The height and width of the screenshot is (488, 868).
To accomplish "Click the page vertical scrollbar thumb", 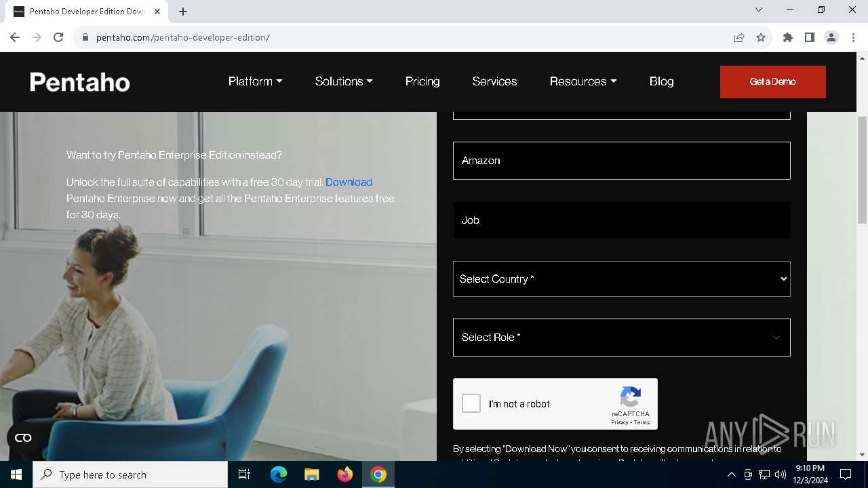I will coord(863,169).
